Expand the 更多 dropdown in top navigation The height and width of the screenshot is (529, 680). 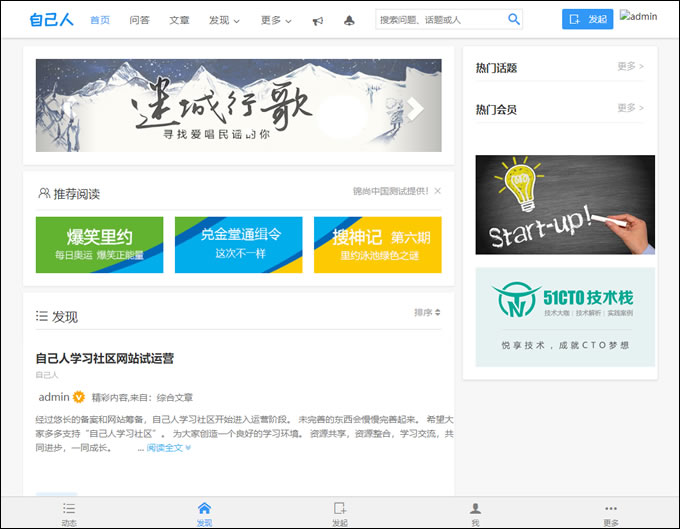tap(276, 20)
